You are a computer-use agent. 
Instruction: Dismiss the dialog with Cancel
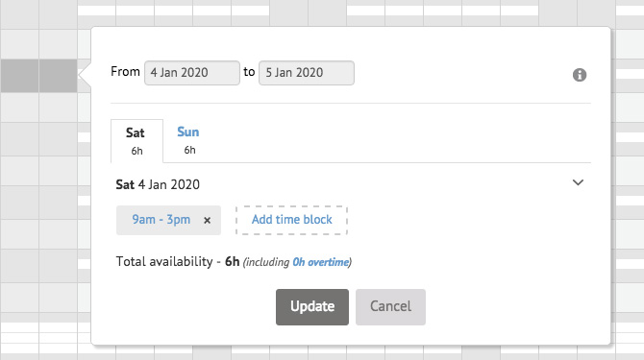coord(390,307)
